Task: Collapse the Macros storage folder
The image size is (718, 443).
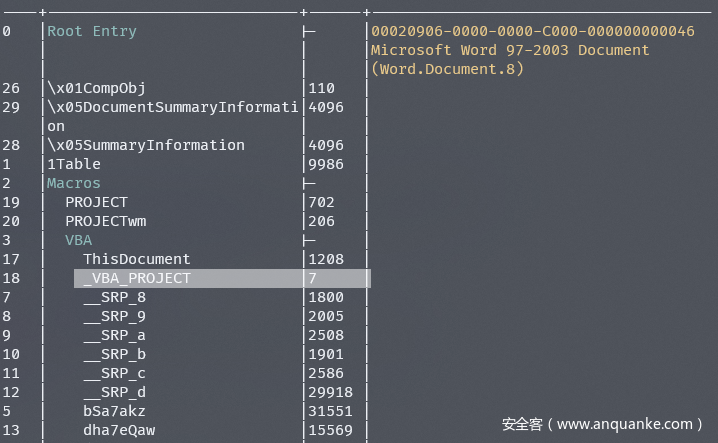Action: pos(74,183)
